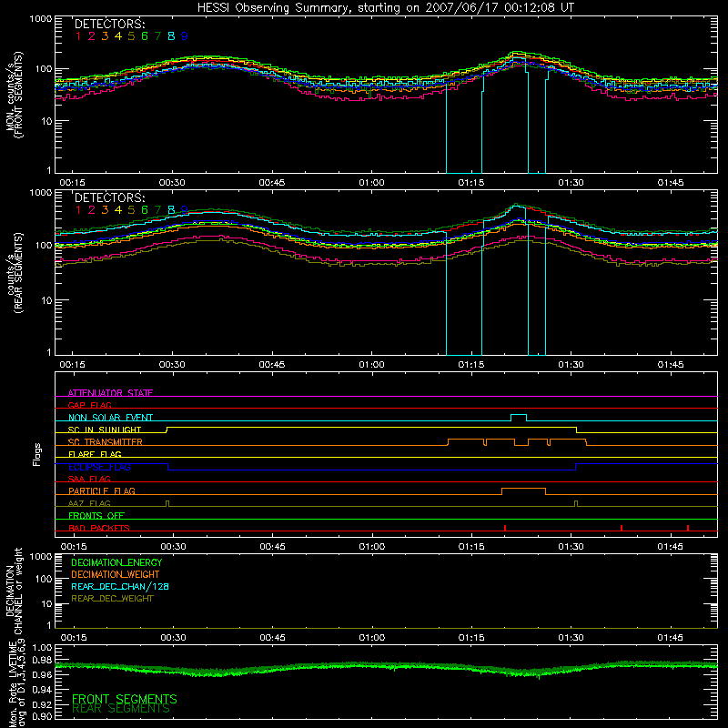Click the '1000' y-axis label of the front segments plot
728x728 pixels.
40,19
